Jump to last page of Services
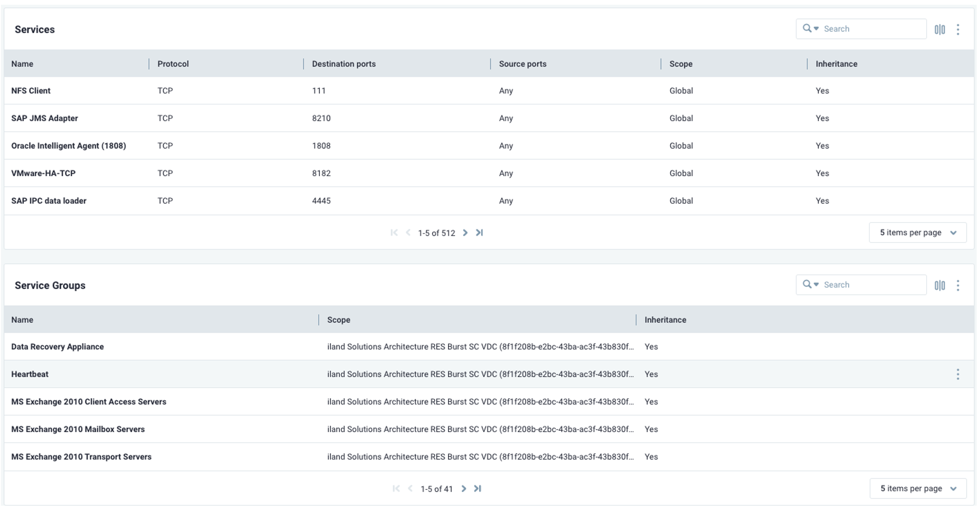 (x=480, y=233)
